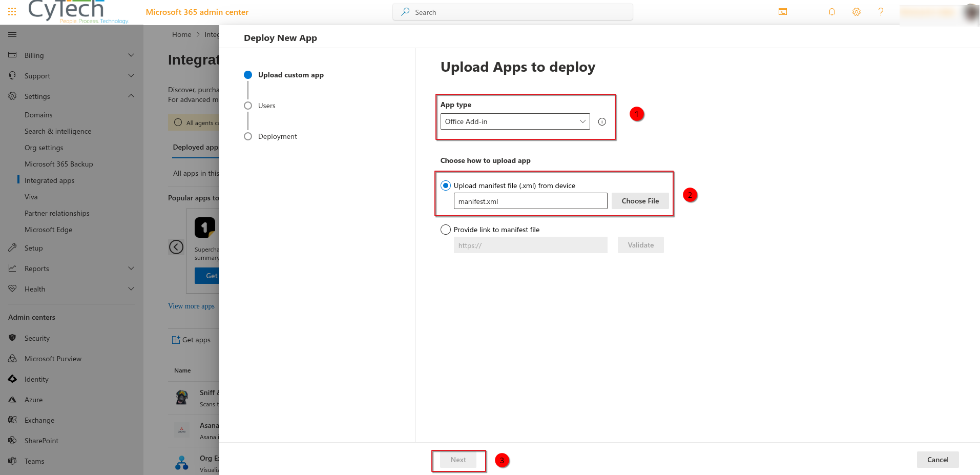Expand the Billing chevron

tap(131, 55)
